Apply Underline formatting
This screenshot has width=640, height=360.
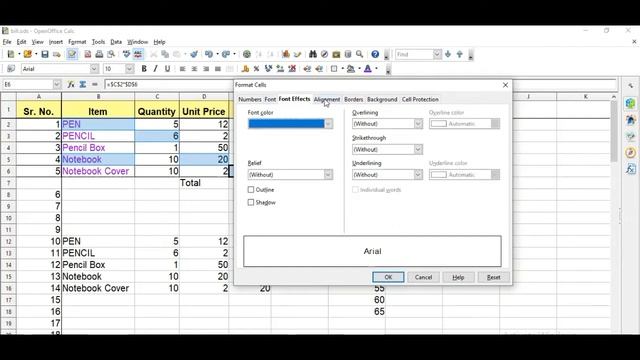pos(167,69)
